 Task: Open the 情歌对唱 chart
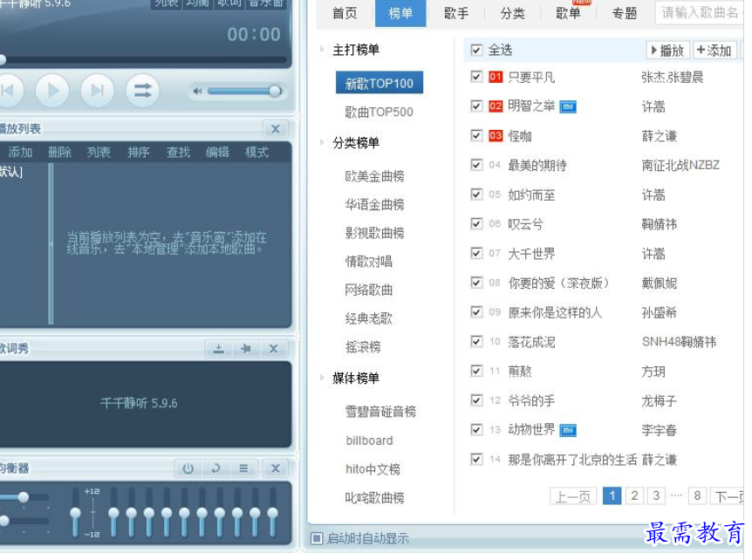(x=368, y=262)
